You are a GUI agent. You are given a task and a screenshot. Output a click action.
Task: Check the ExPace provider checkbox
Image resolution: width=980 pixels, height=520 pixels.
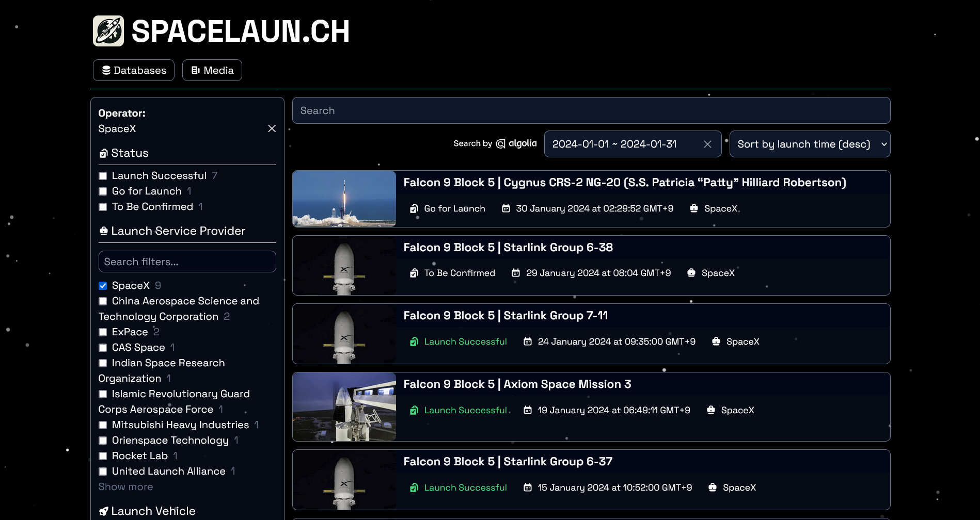coord(103,332)
